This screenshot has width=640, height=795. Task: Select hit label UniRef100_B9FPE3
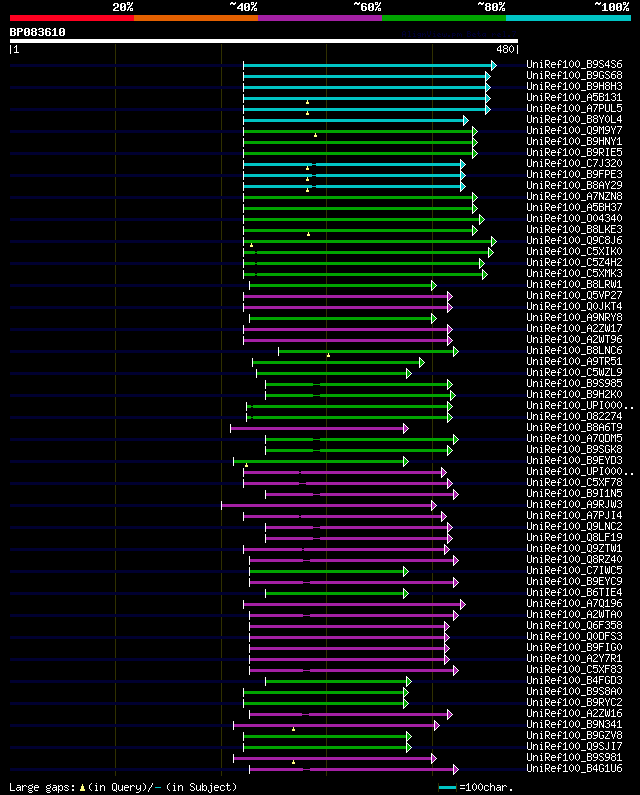[574, 174]
